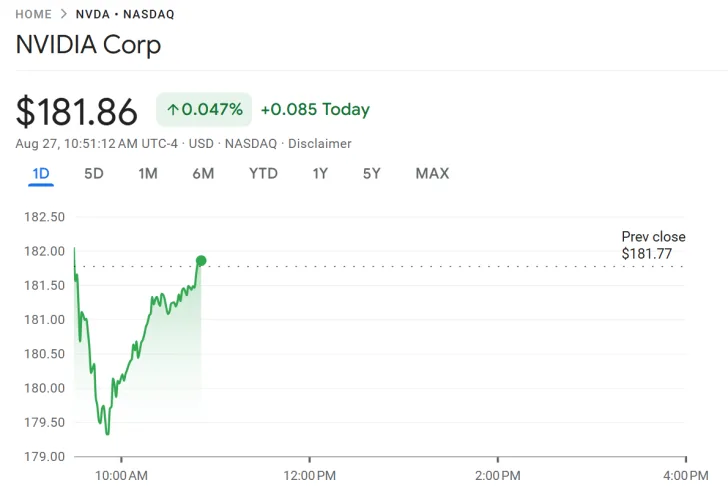
Task: Click the +0.085 Today change text
Action: pyautogui.click(x=315, y=110)
